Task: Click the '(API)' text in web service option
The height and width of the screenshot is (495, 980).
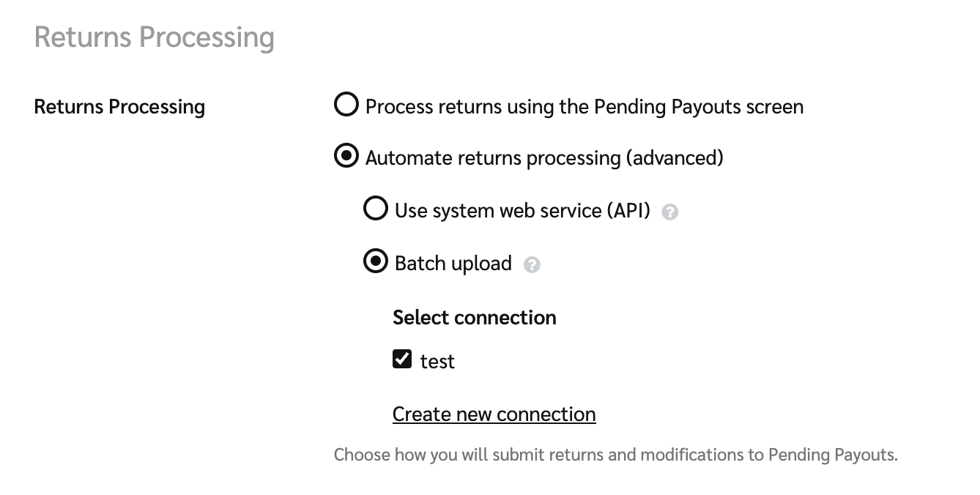Action: (628, 211)
